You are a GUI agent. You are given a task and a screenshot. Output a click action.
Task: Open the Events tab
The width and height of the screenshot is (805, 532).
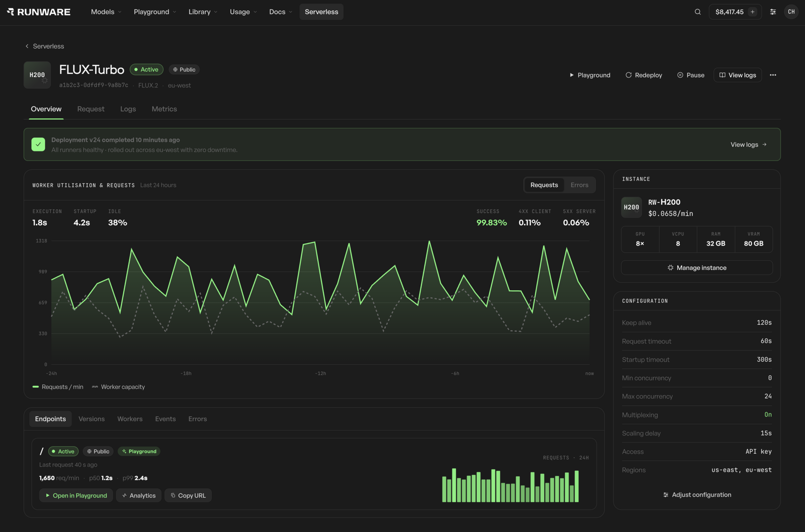tap(165, 419)
